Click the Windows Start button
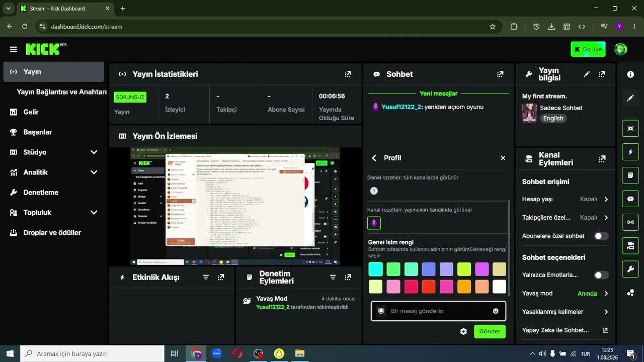Screen dimensions: 644x362 [x=10, y=353]
